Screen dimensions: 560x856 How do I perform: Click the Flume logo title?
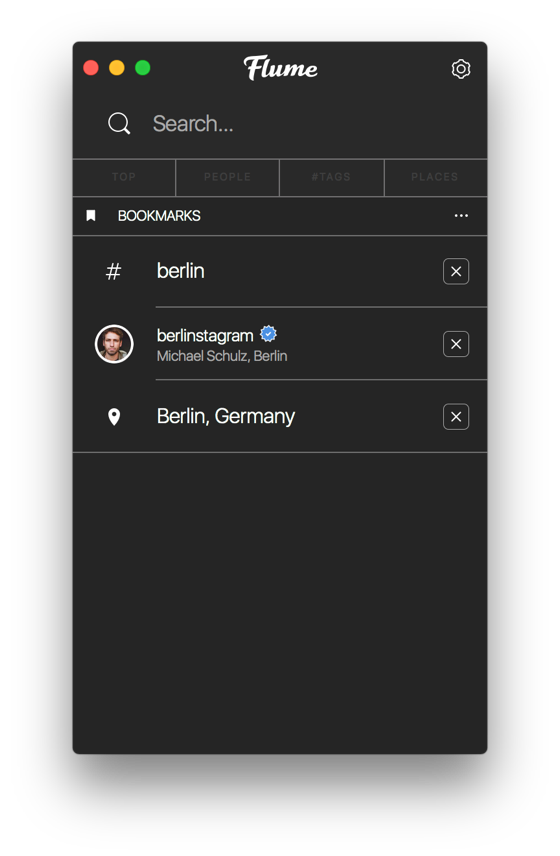281,68
